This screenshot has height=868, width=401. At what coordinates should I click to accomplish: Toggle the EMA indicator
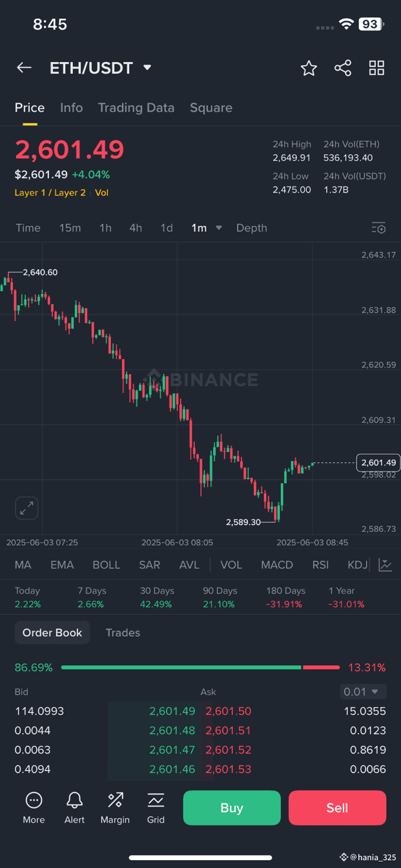(x=62, y=565)
